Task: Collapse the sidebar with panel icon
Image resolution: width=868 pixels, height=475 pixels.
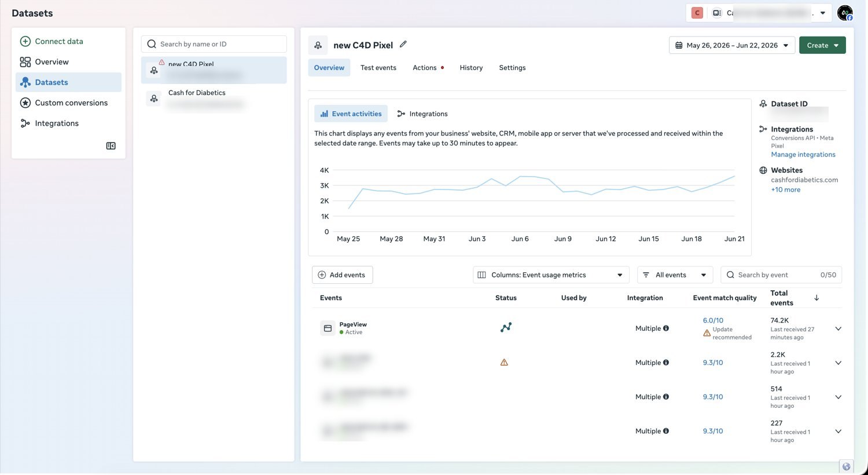Action: [111, 146]
